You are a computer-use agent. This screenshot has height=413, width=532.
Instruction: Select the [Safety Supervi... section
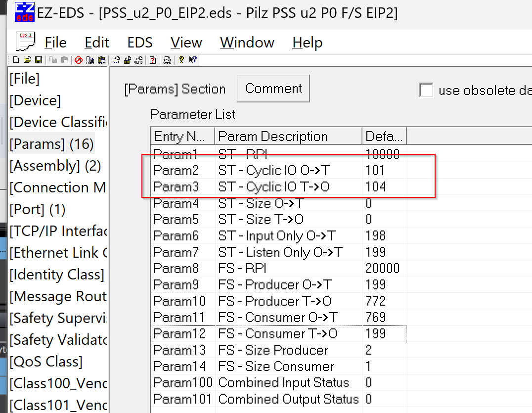[x=58, y=318]
